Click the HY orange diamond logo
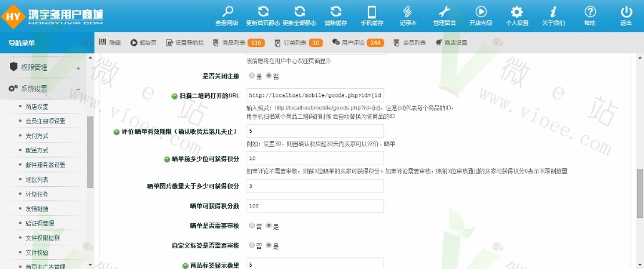The width and height of the screenshot is (644, 269). coord(13,16)
